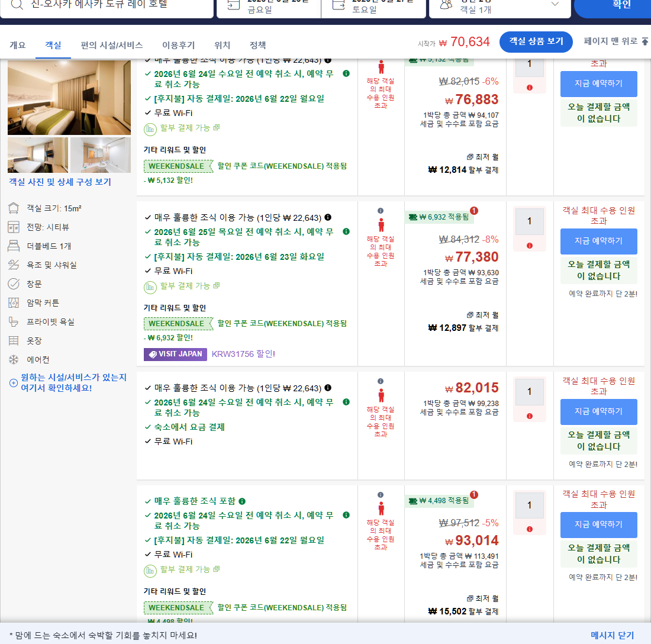The image size is (651, 644).
Task: Click the ₩4,498 적용됨 coupon badge
Action: (x=439, y=501)
